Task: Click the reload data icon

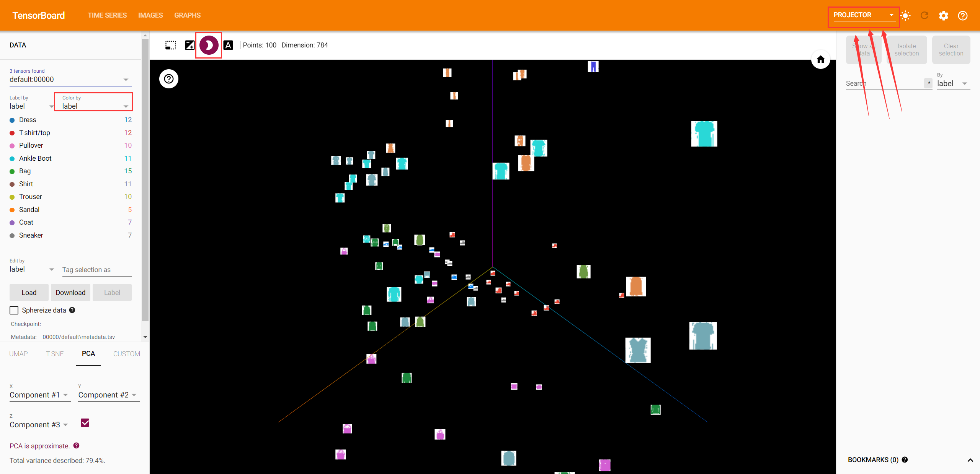Action: pyautogui.click(x=924, y=15)
